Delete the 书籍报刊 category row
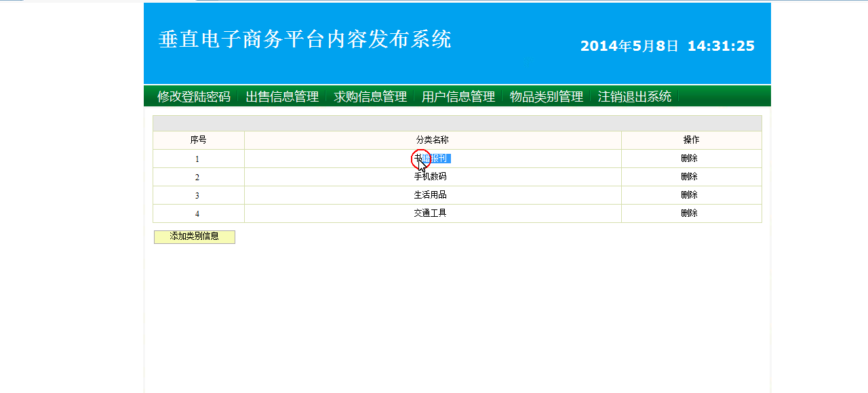 coord(689,159)
